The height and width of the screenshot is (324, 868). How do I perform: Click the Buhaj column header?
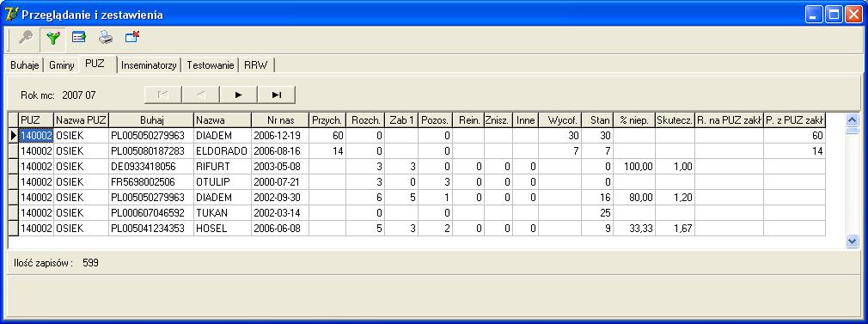pyautogui.click(x=151, y=119)
